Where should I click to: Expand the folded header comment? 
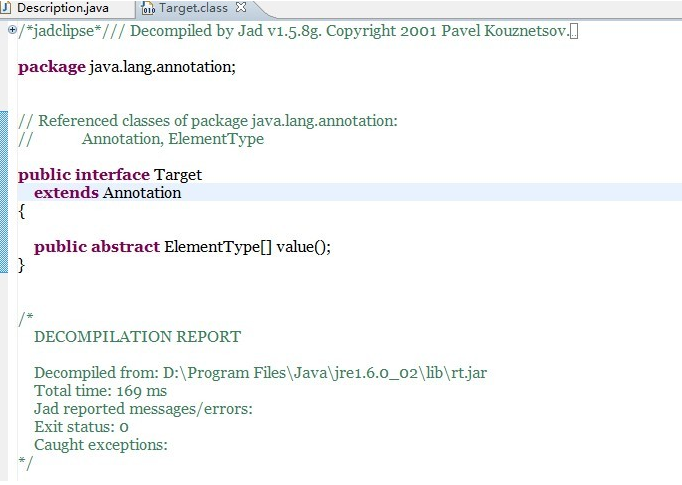click(x=12, y=30)
